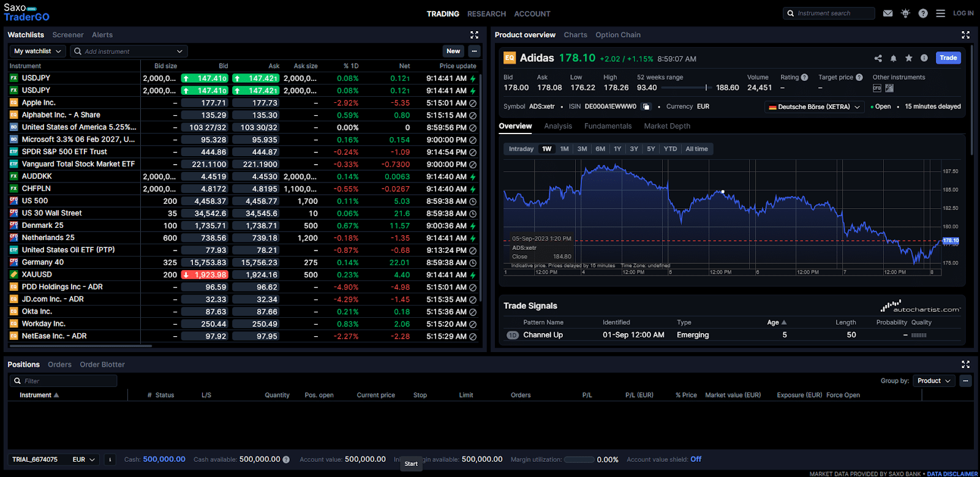Select the 3M chart range

tap(582, 149)
